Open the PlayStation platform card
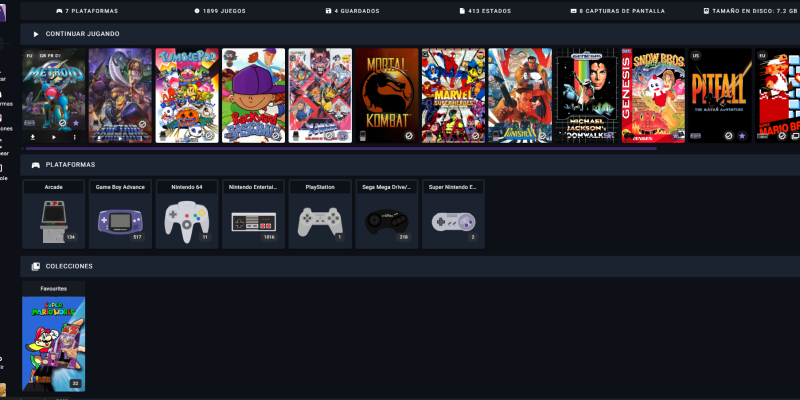The image size is (800, 400). tap(318, 219)
